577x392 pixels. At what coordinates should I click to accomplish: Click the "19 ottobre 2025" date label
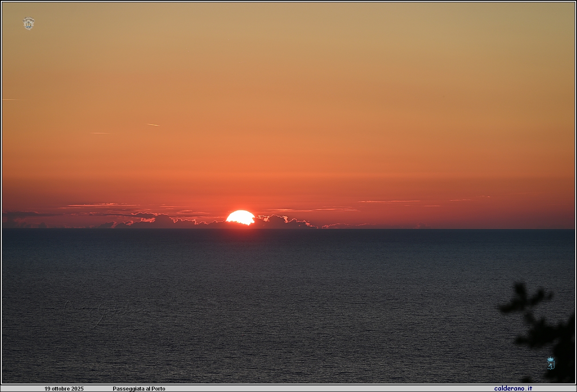click(x=64, y=389)
